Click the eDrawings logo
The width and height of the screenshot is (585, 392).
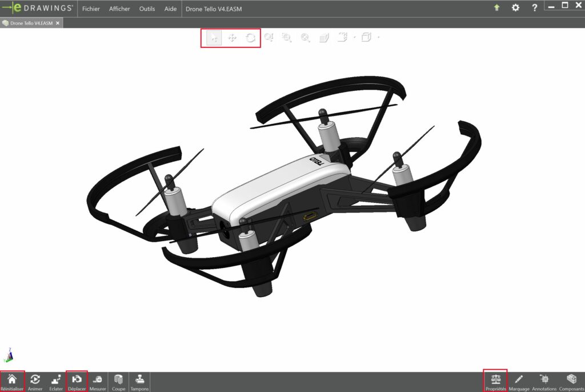click(37, 8)
